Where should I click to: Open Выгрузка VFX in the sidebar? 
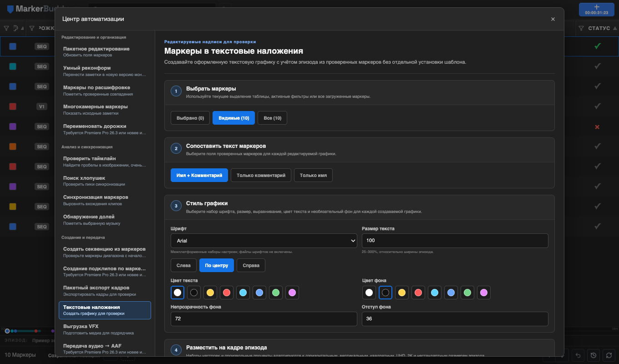(x=105, y=329)
